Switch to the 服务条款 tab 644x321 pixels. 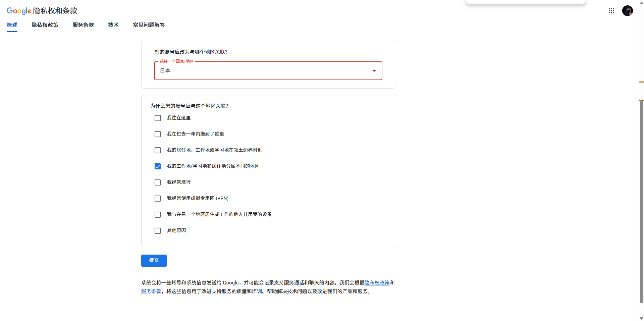coord(83,25)
